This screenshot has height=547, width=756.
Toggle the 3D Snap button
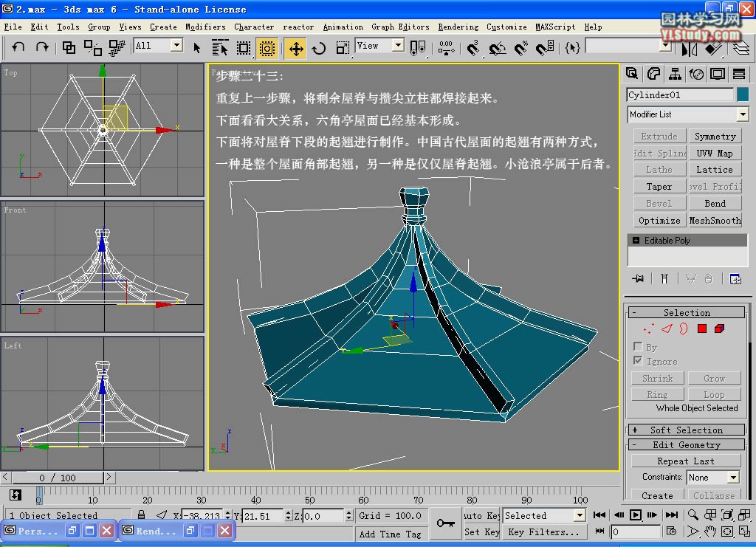pyautogui.click(x=472, y=48)
